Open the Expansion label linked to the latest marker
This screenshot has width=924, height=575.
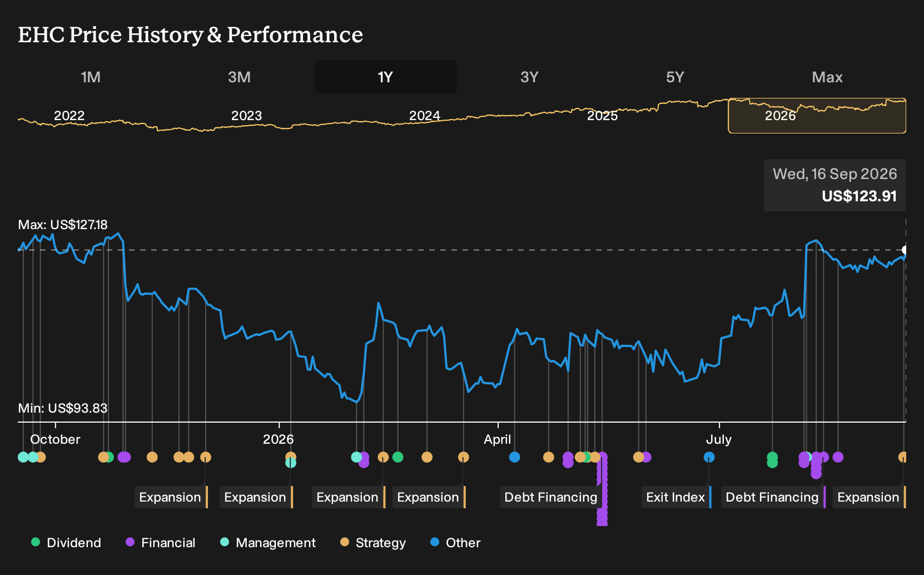[870, 497]
